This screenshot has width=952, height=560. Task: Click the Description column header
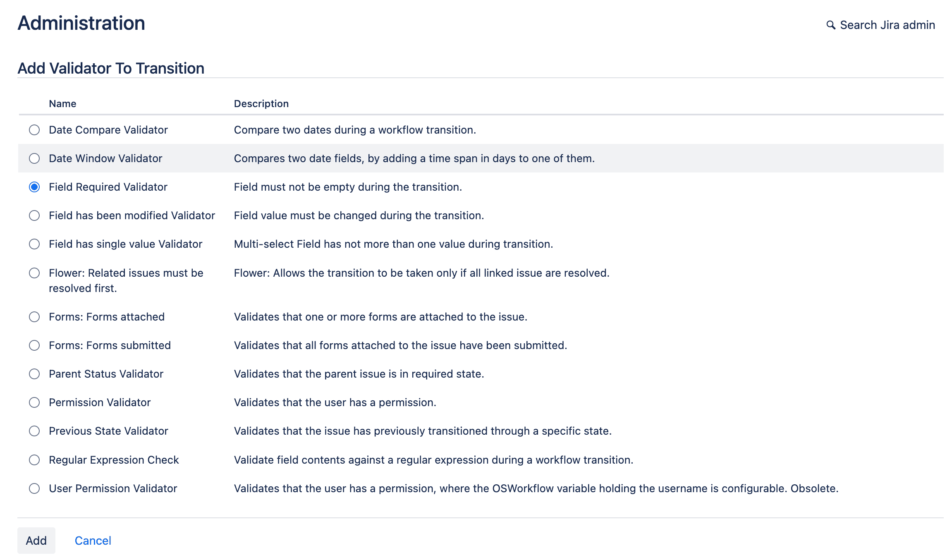(261, 103)
